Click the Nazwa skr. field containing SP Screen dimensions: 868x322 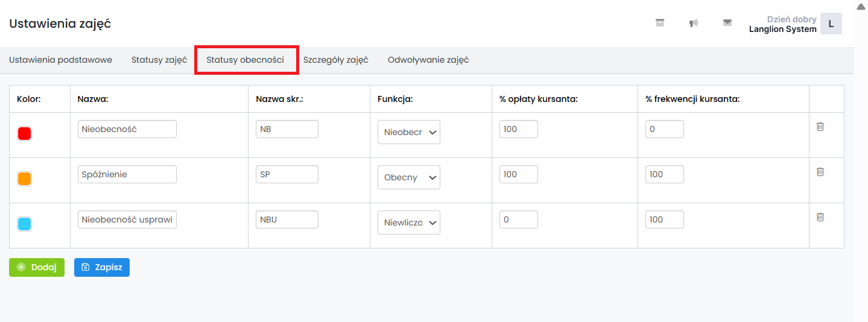(x=287, y=174)
